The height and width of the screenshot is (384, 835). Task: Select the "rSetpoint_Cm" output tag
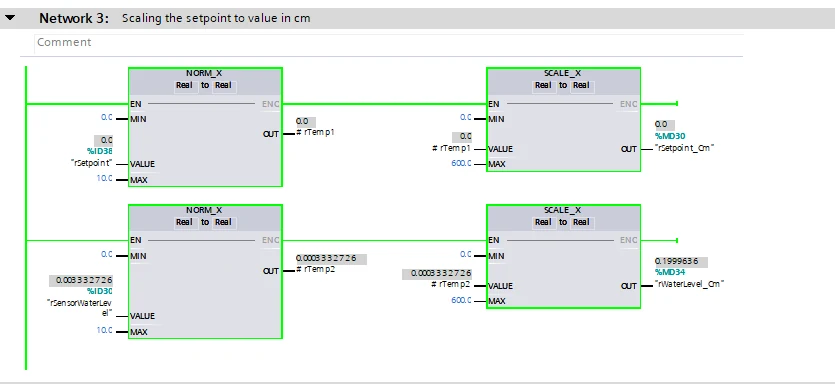[x=686, y=148]
